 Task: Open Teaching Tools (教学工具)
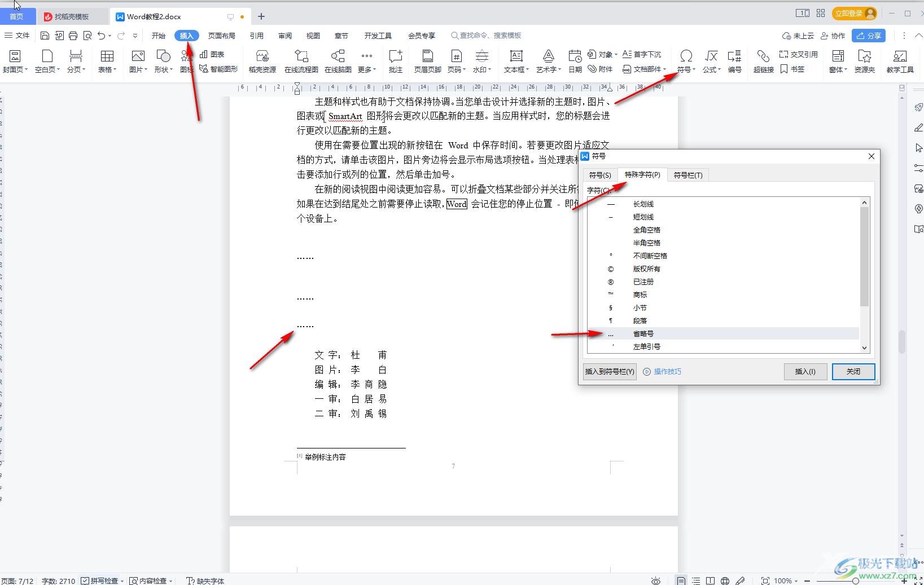[900, 61]
